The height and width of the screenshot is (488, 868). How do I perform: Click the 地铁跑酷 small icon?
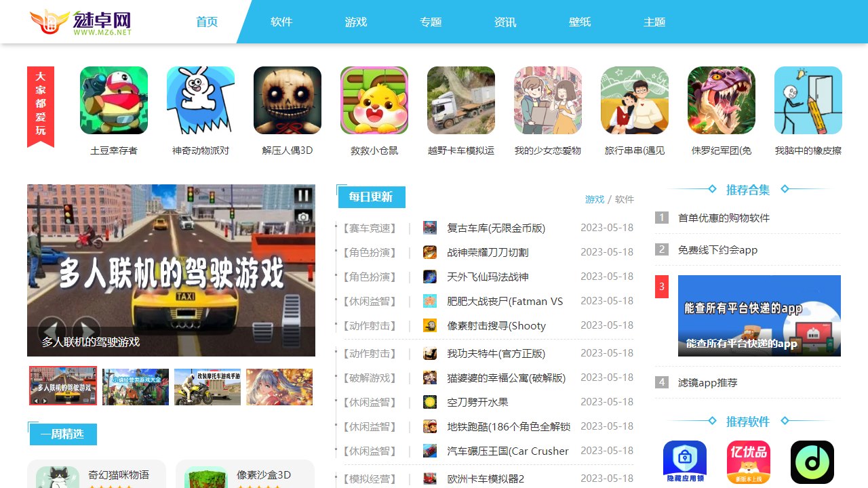click(x=430, y=426)
